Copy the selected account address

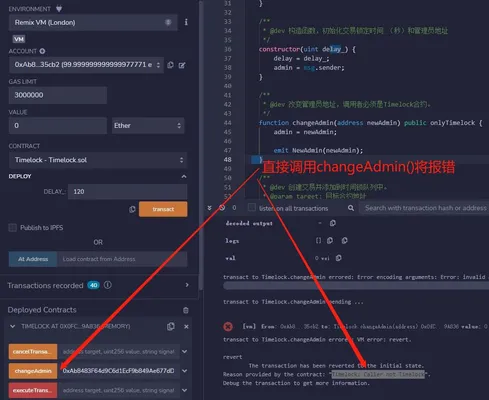click(170, 65)
